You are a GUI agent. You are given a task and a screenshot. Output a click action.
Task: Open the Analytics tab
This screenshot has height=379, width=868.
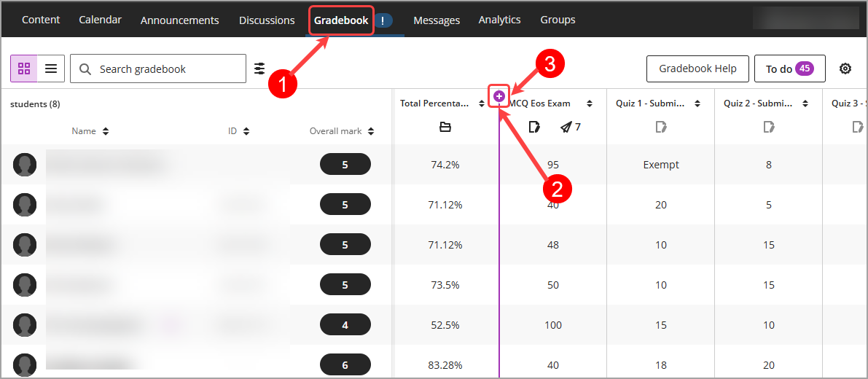499,20
